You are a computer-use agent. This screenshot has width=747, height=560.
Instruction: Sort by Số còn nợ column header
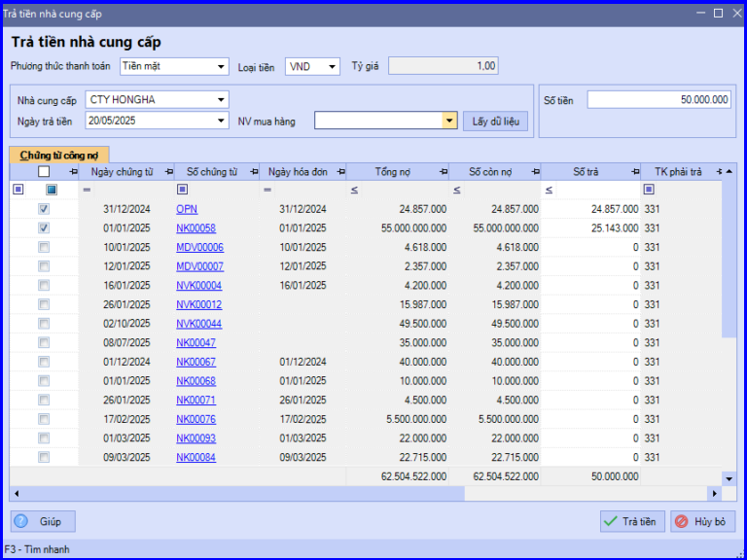coord(490,172)
